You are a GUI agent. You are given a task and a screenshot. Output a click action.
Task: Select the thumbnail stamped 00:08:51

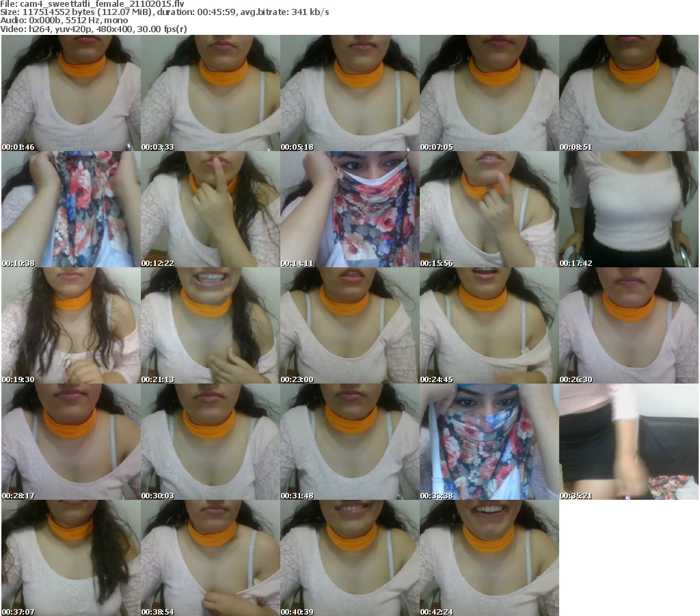point(629,93)
